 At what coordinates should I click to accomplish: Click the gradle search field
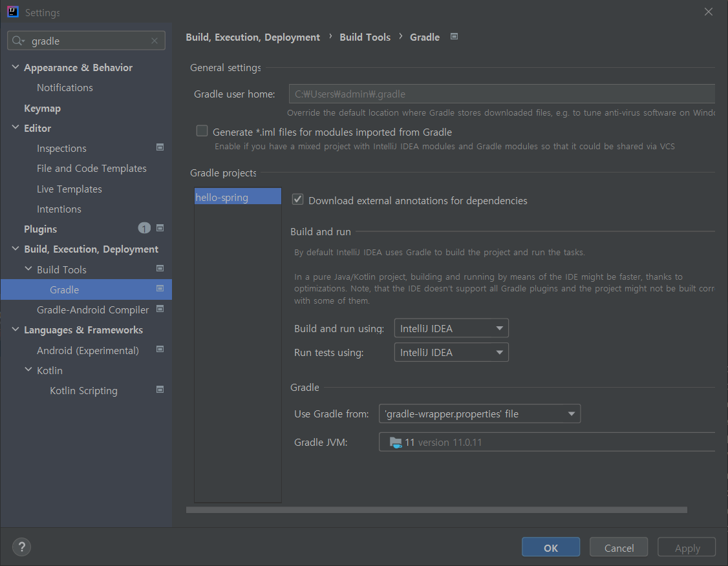click(x=87, y=41)
